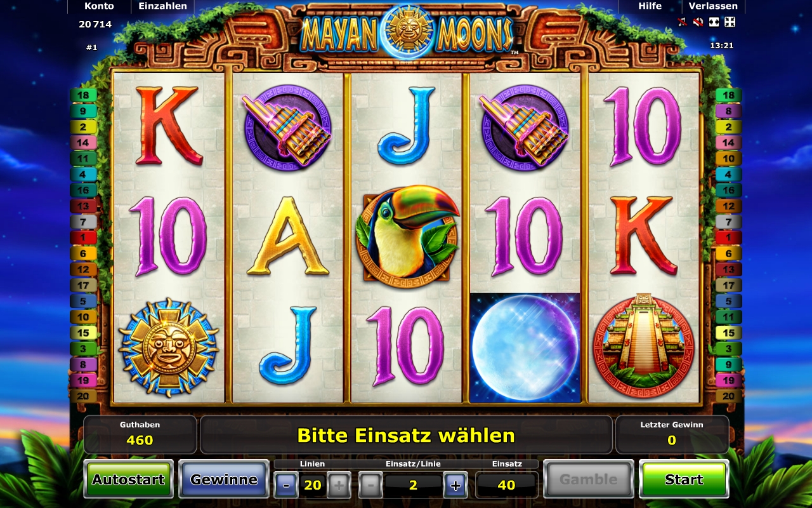
Task: Click Verlassen to leave the game
Action: [714, 6]
